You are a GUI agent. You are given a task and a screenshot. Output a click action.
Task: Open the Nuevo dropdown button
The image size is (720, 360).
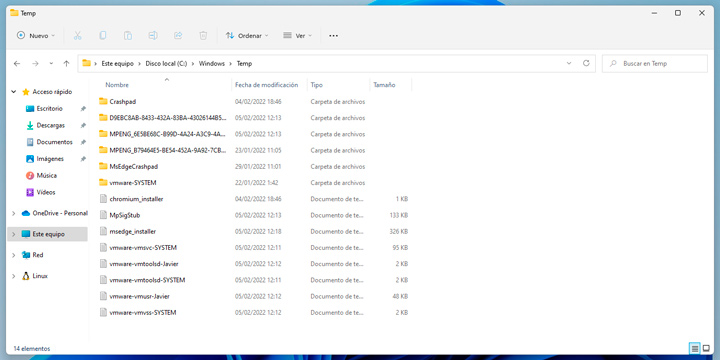pos(35,35)
